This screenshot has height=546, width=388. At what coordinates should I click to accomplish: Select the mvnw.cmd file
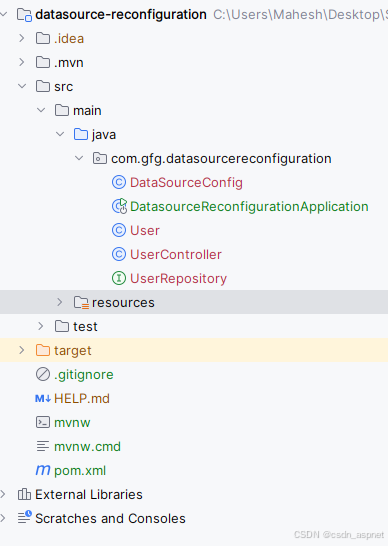pos(87,446)
